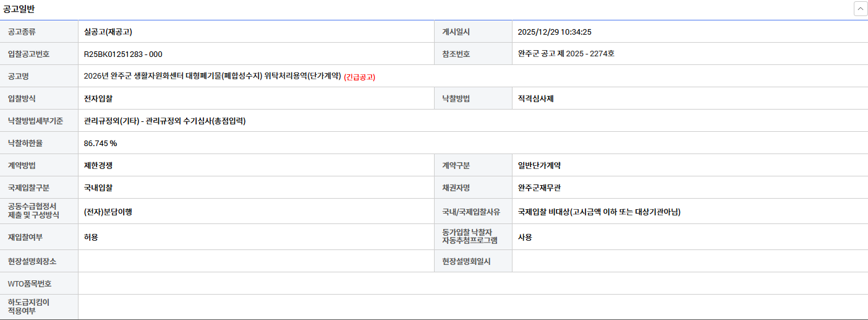868x320 pixels.
Task: Click the reference number 완주군 공고 제 2025 - 2274호
Action: [x=566, y=54]
